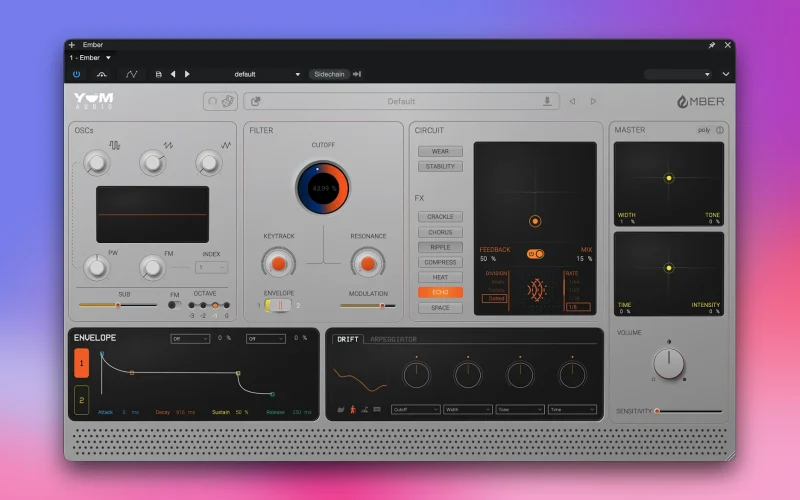Pin the Ember plugin window

[712, 45]
